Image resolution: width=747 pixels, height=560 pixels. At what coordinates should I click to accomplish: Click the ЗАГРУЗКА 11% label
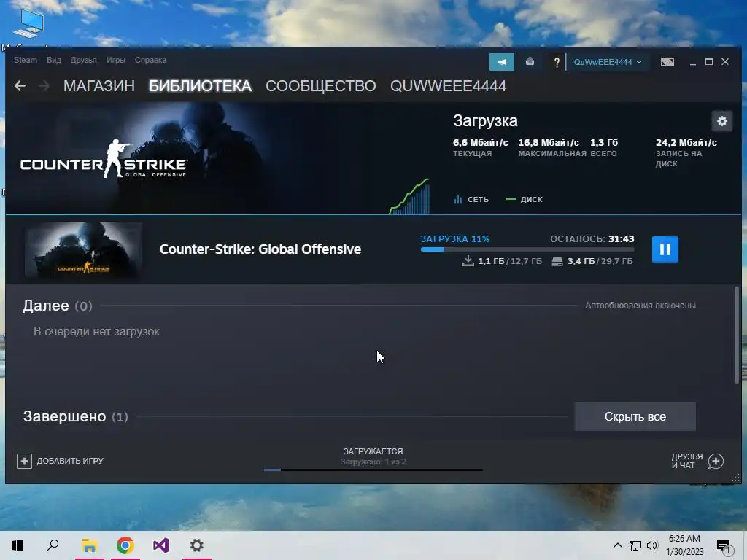(x=454, y=238)
